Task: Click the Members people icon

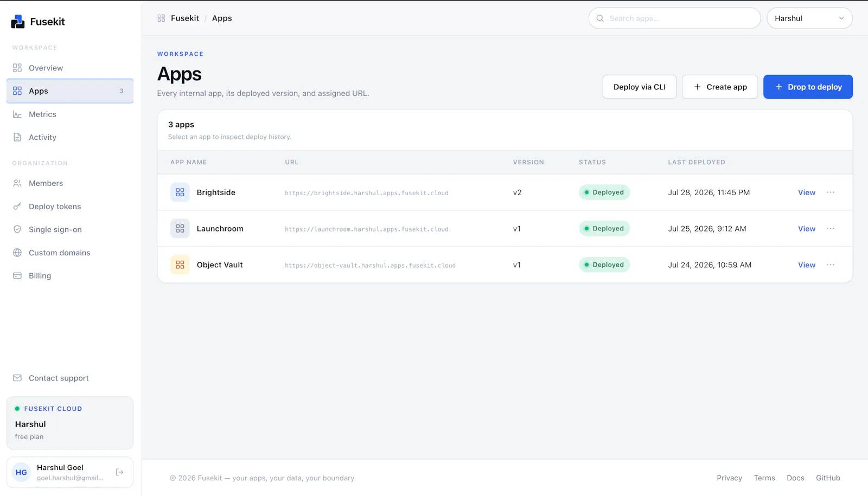Action: [x=17, y=183]
